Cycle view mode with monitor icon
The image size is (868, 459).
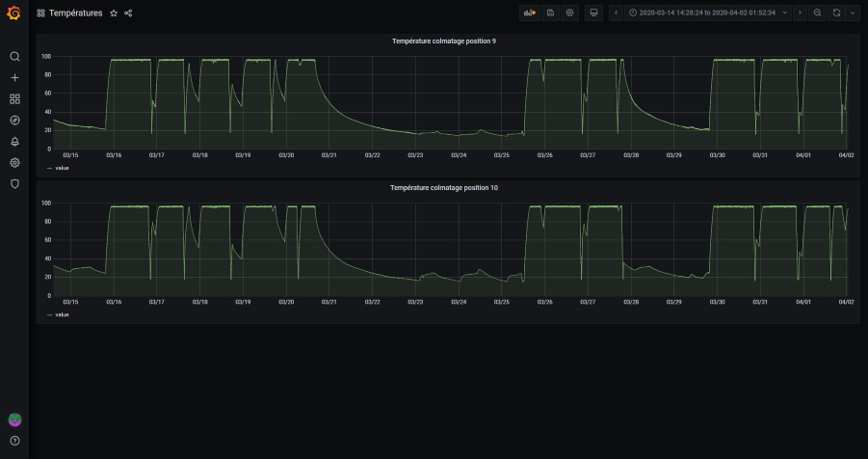[x=594, y=13]
